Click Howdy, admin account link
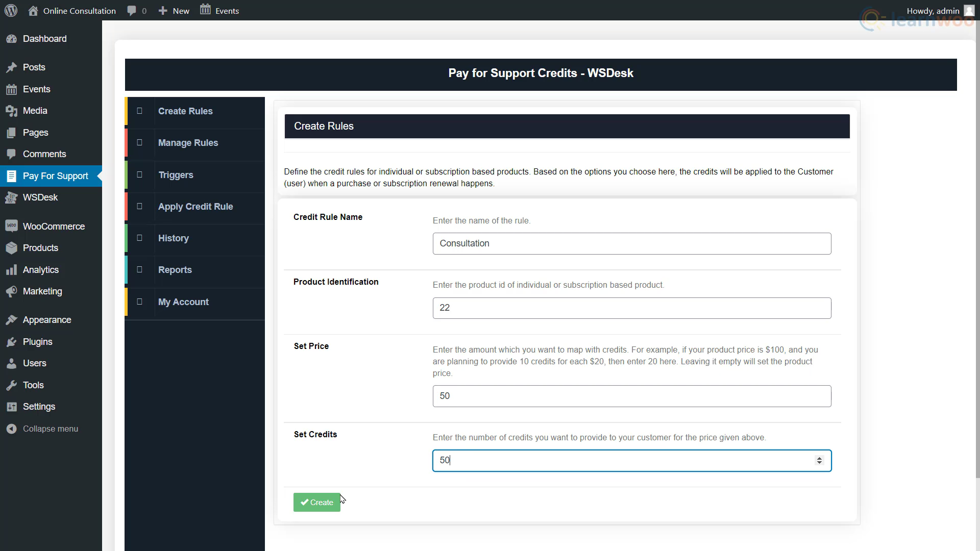The height and width of the screenshot is (551, 980). click(x=940, y=11)
